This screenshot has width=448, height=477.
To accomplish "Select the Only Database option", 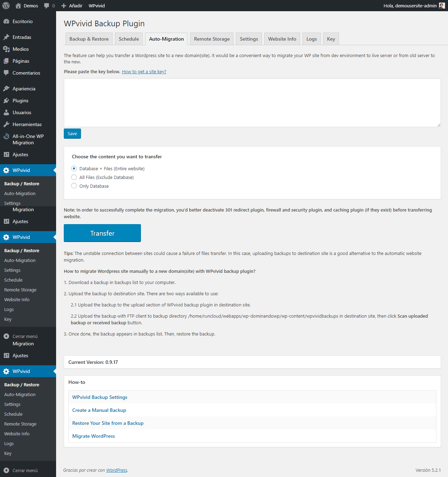I will (74, 186).
